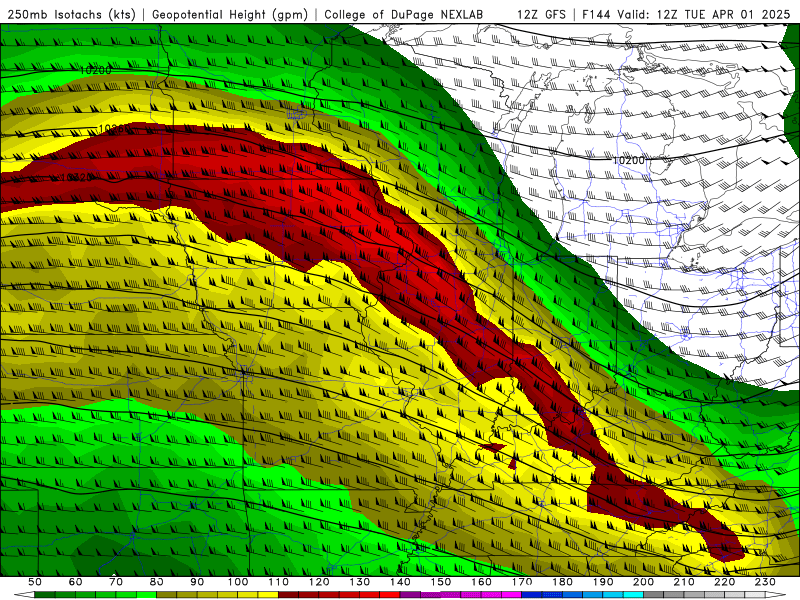Click the legend value 230

[765, 582]
